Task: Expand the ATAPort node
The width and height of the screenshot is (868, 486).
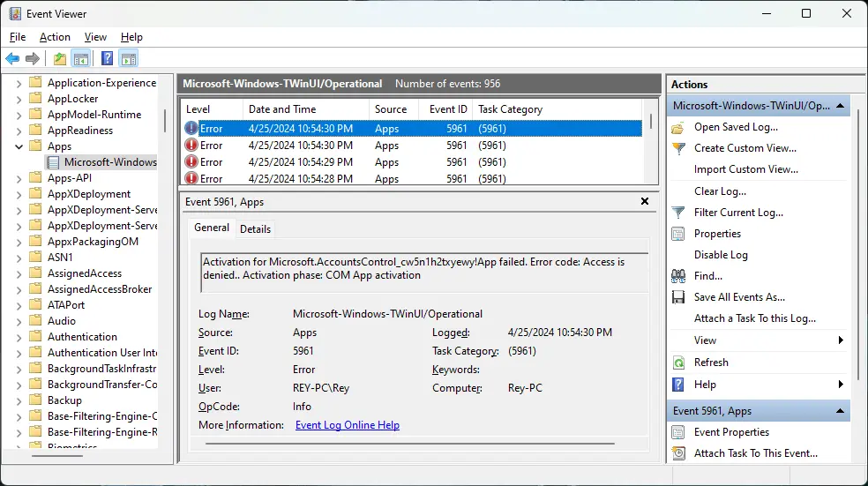Action: [19, 305]
